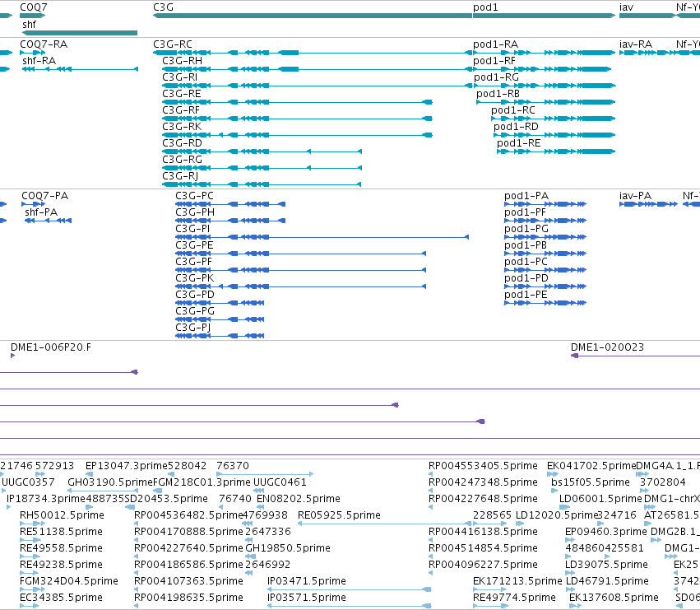Select transcript C3G-RH
The image size is (700, 610).
tap(182, 61)
